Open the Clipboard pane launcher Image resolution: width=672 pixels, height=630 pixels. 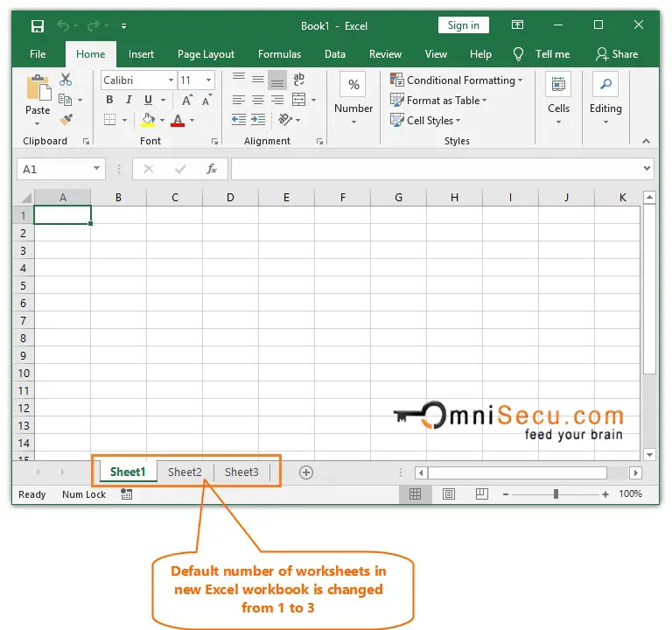[x=86, y=142]
